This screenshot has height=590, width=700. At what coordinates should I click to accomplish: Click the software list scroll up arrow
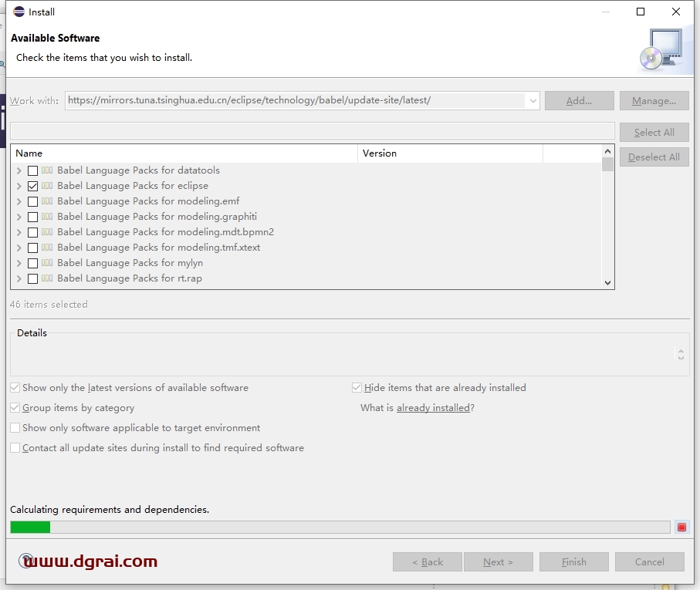(x=607, y=152)
